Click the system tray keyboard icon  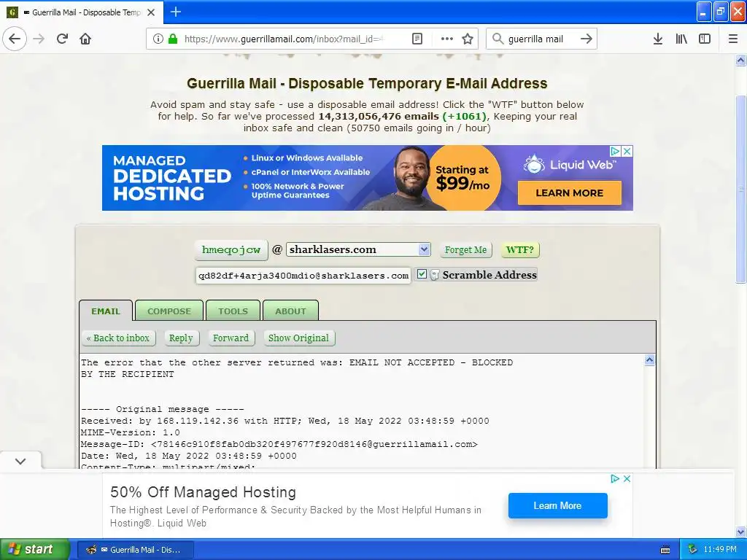tap(665, 550)
